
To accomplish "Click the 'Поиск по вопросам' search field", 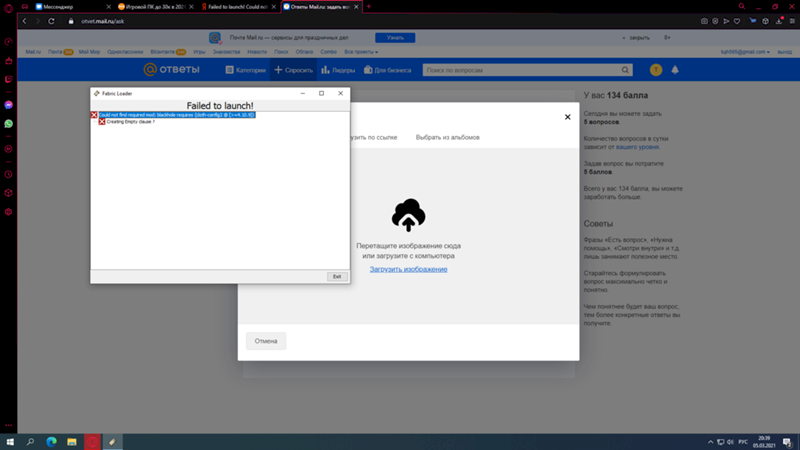I will coord(525,70).
